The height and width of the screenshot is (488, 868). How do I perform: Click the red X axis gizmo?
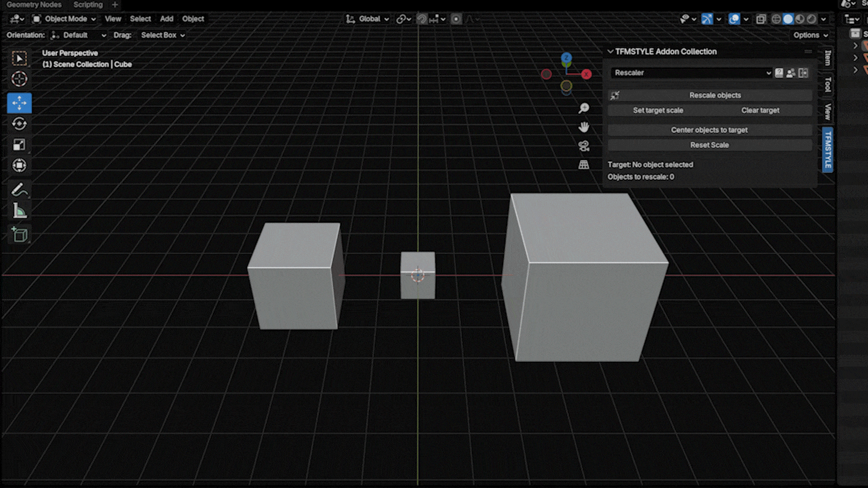click(586, 75)
